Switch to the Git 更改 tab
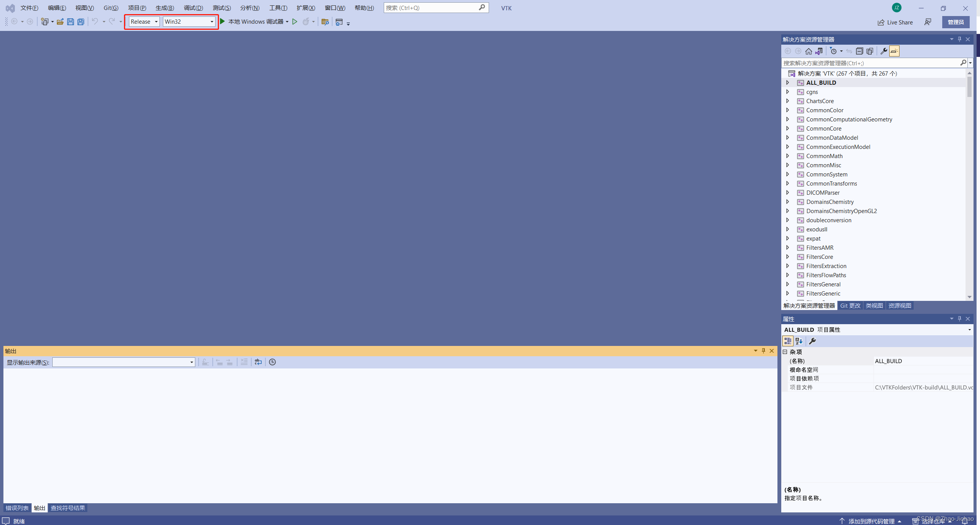Viewport: 980px width, 525px height. [x=850, y=305]
